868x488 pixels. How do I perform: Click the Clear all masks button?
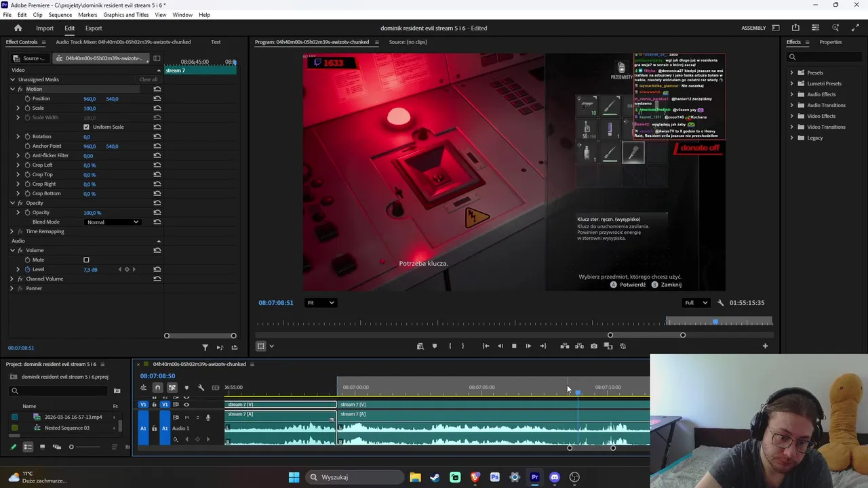(149, 80)
